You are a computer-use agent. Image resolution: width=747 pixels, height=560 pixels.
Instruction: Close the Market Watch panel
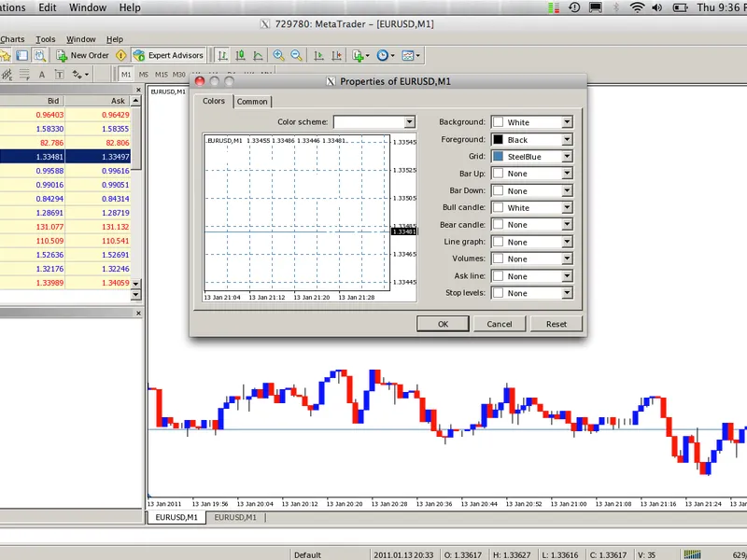(138, 90)
